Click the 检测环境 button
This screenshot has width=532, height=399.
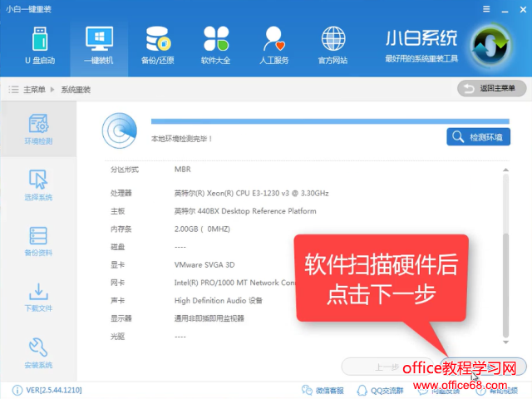click(x=479, y=136)
